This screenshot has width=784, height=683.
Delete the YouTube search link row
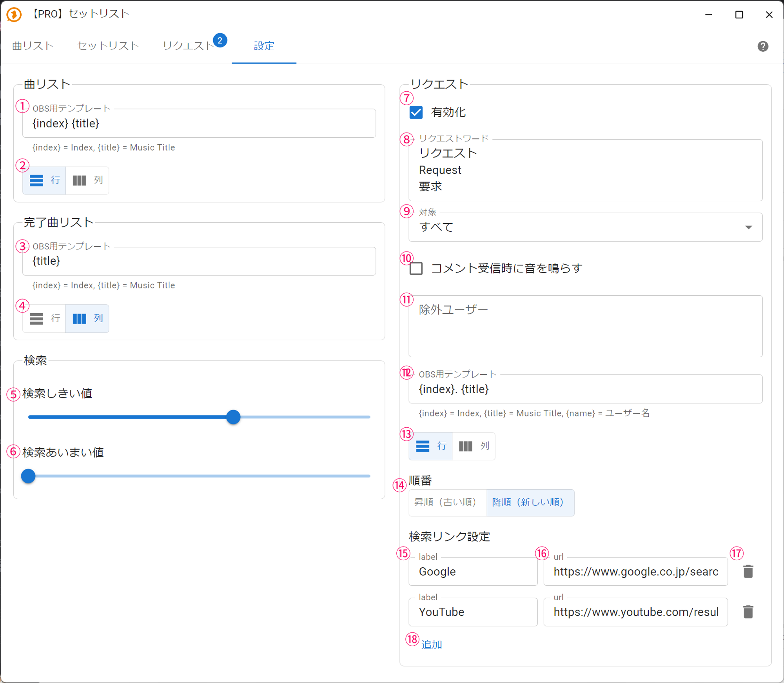coord(748,612)
